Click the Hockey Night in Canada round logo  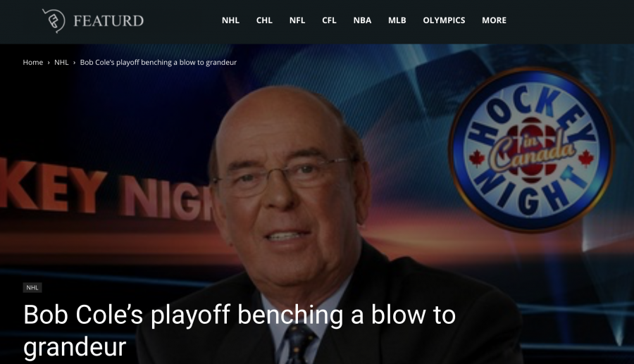531,150
